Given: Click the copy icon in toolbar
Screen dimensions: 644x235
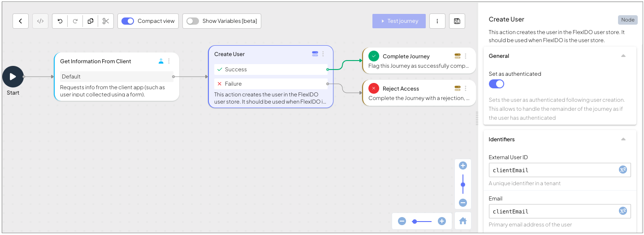Looking at the screenshot, I should tap(91, 21).
